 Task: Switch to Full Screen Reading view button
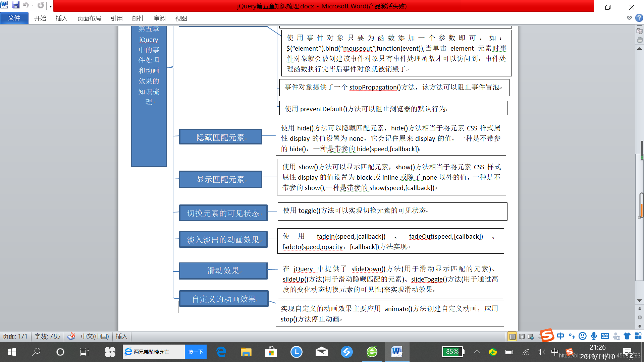[x=522, y=337]
